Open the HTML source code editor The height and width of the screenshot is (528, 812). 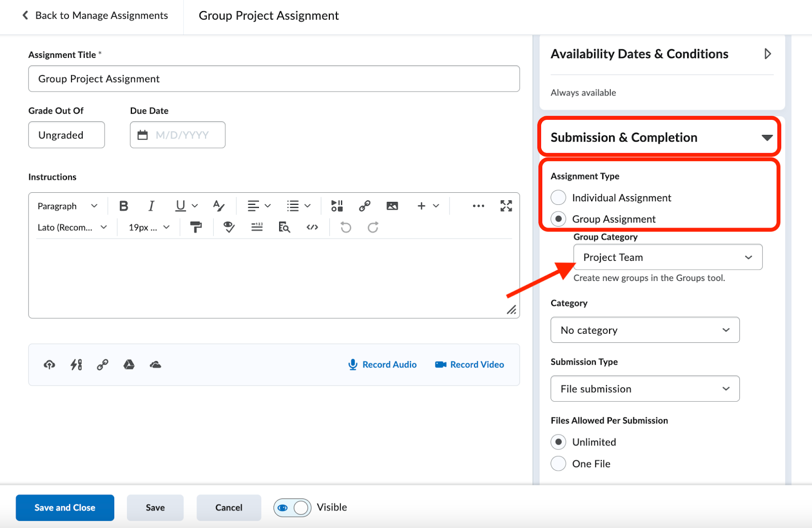(x=312, y=227)
